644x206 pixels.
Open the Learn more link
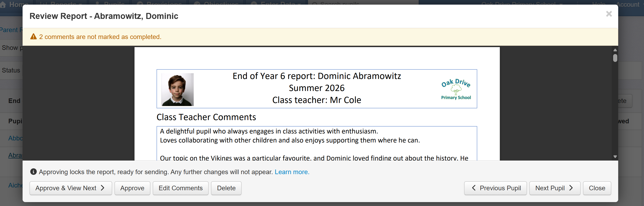tap(292, 172)
